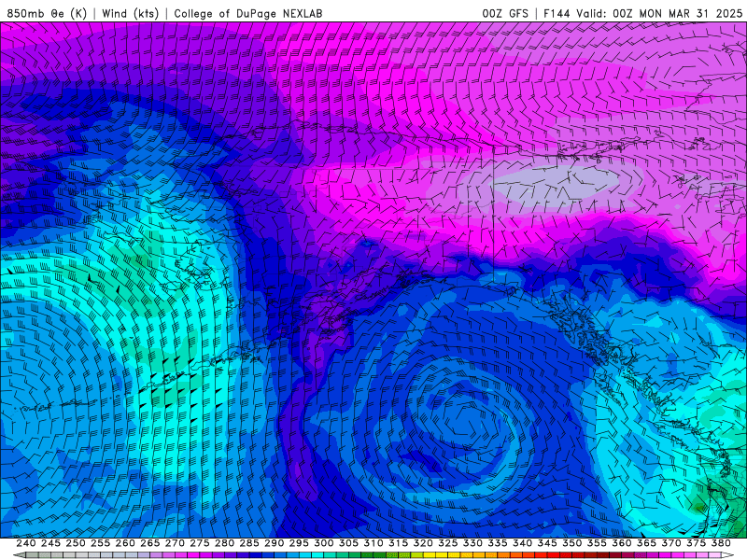Click the 265 value on the color scale
The height and width of the screenshot is (560, 747).
click(149, 543)
